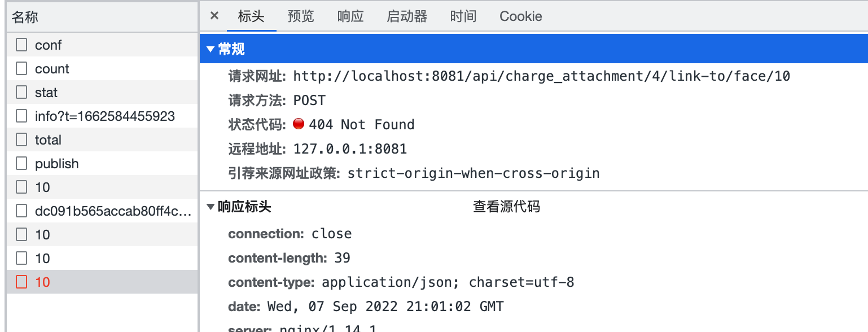This screenshot has width=868, height=332.
Task: Switch to the 预览 (Preview) tab
Action: (300, 16)
